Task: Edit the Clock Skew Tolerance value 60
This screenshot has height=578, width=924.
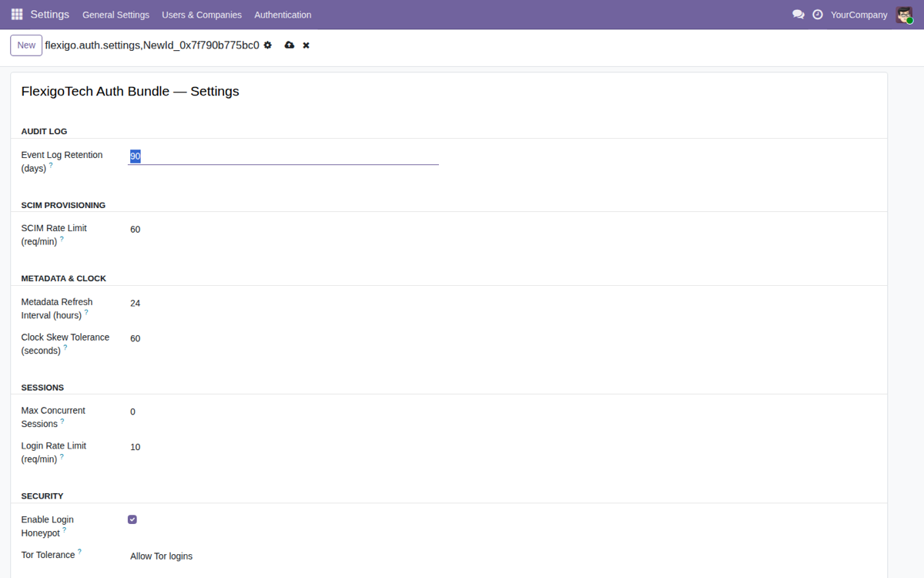Action: 283,338
